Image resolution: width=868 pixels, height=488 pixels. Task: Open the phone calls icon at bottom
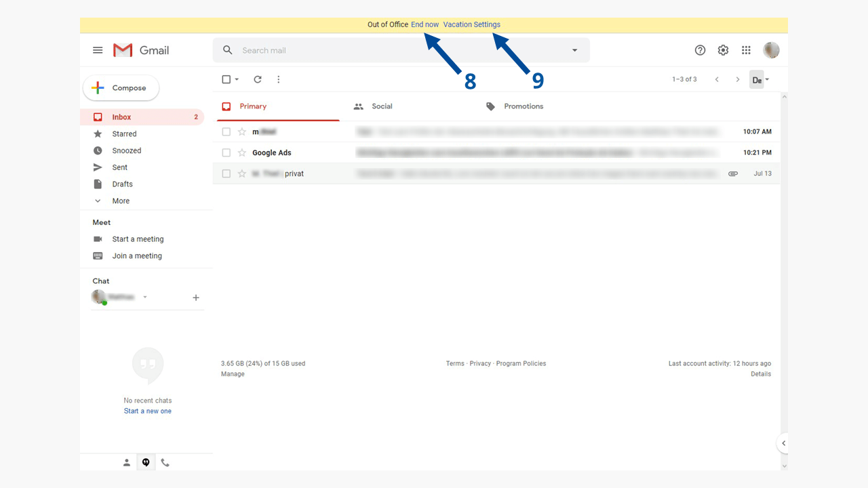pyautogui.click(x=165, y=463)
